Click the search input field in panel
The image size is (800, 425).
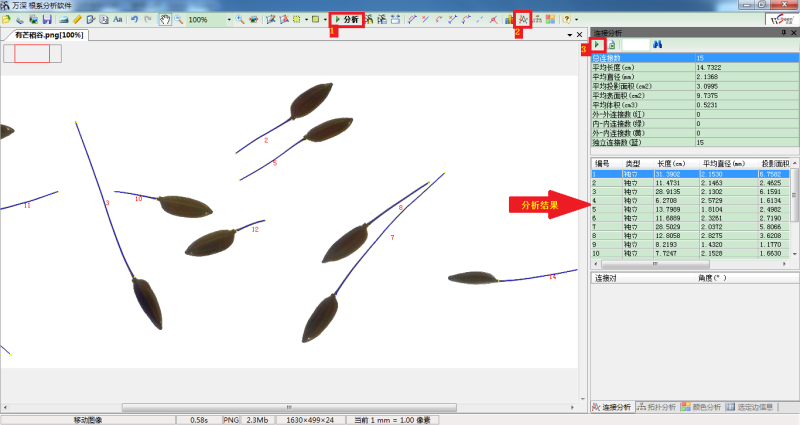click(635, 45)
